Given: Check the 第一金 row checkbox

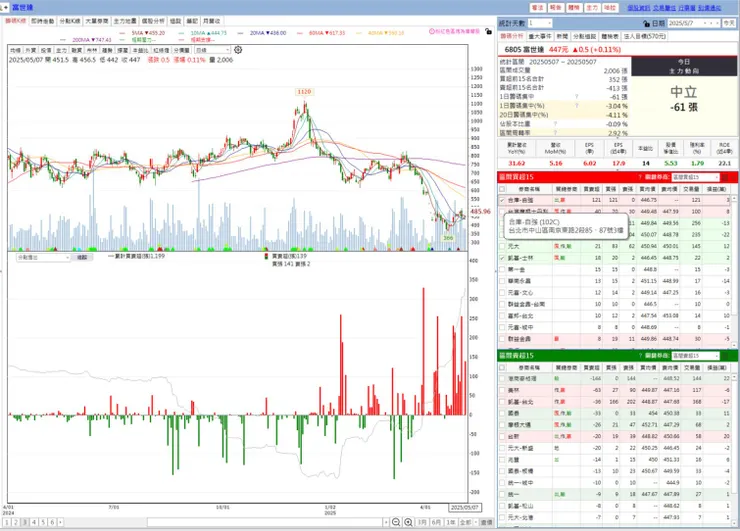Looking at the screenshot, I should click(x=502, y=270).
